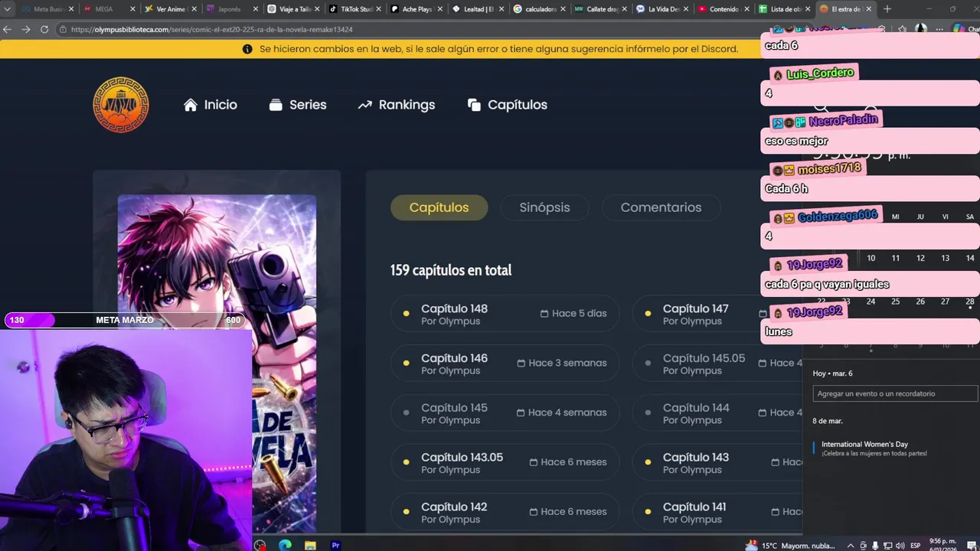Reload the page with refresh icon
This screenshot has width=980, height=551.
(44, 29)
